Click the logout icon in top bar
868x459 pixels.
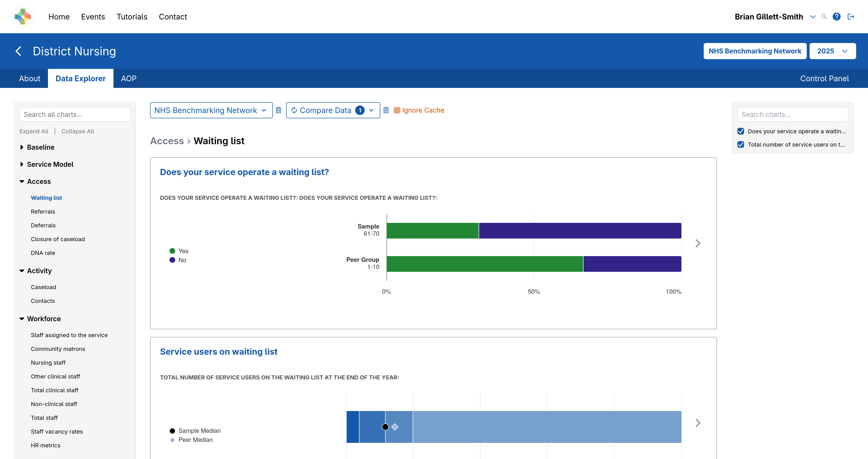(850, 17)
